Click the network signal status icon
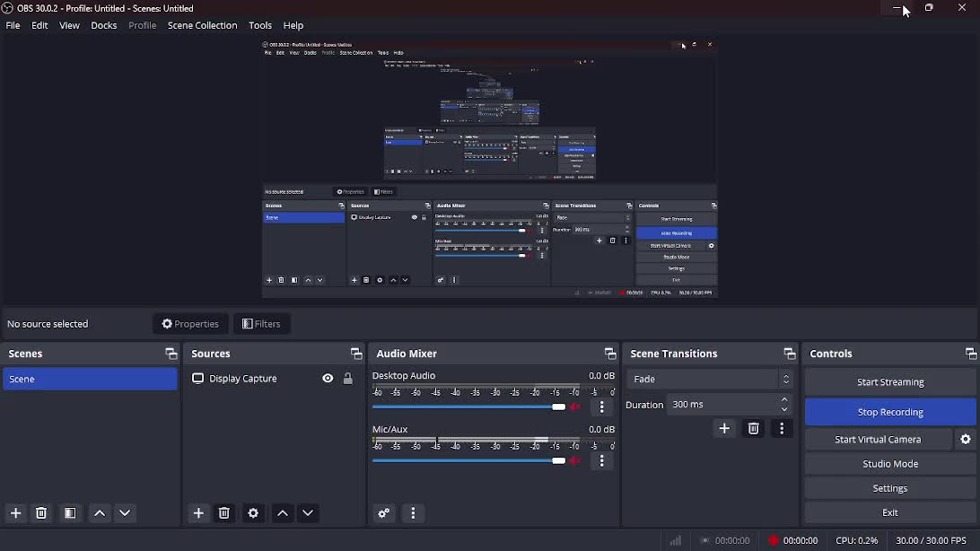980x551 pixels. click(676, 540)
